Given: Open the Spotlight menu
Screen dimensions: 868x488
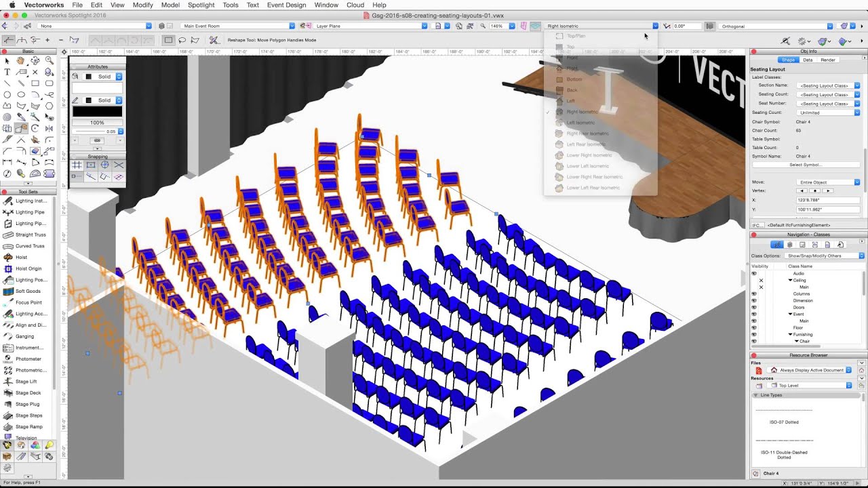Looking at the screenshot, I should coord(201,5).
